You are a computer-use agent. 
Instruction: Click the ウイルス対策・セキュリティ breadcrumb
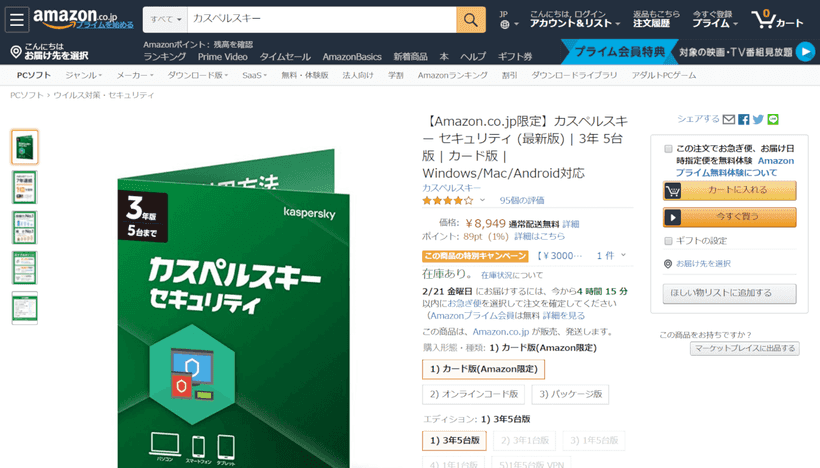point(104,95)
